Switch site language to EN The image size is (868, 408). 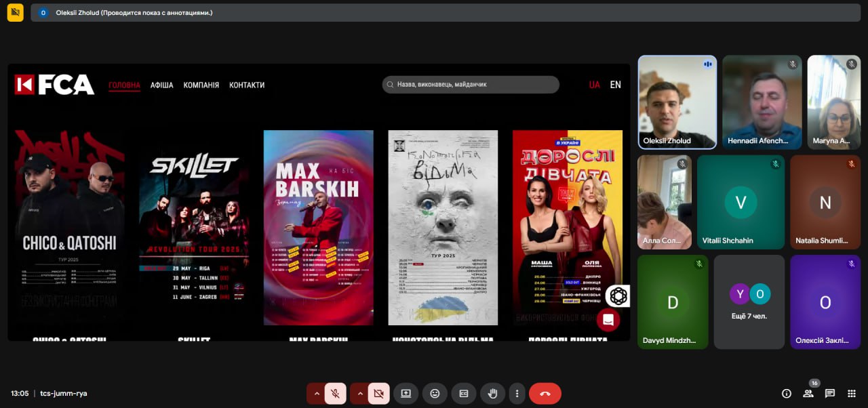point(616,85)
